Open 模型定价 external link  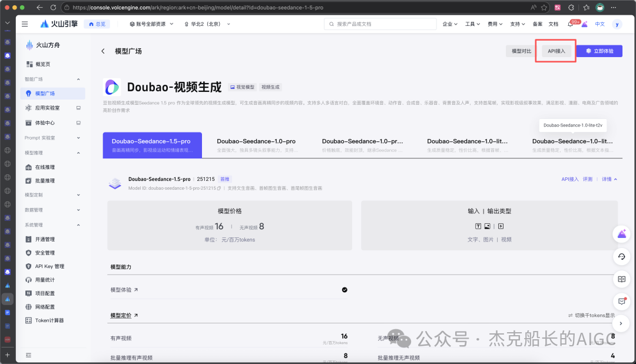124,315
